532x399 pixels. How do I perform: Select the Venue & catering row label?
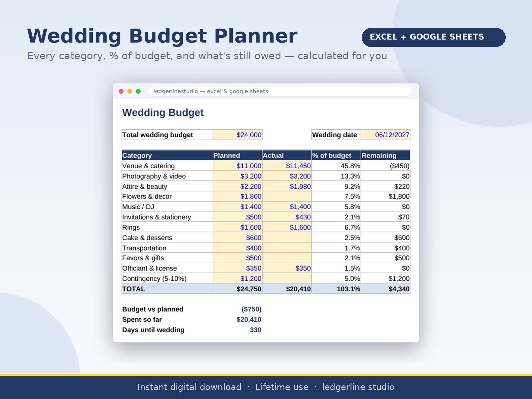167,166
